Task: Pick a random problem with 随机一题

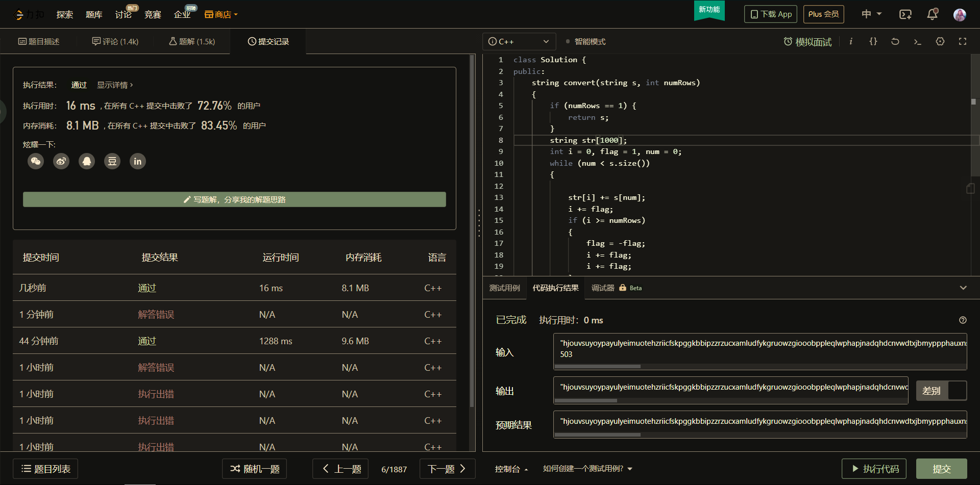Action: (254, 469)
